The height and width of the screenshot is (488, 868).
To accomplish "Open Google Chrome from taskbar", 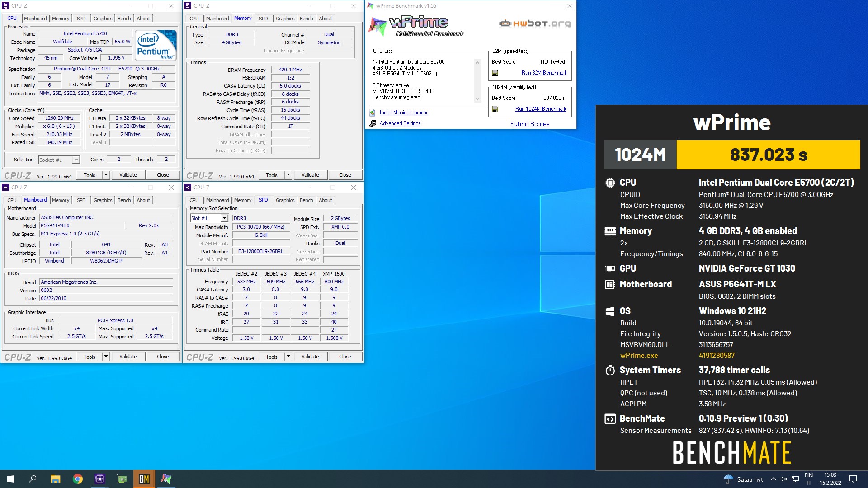I will coord(78,479).
